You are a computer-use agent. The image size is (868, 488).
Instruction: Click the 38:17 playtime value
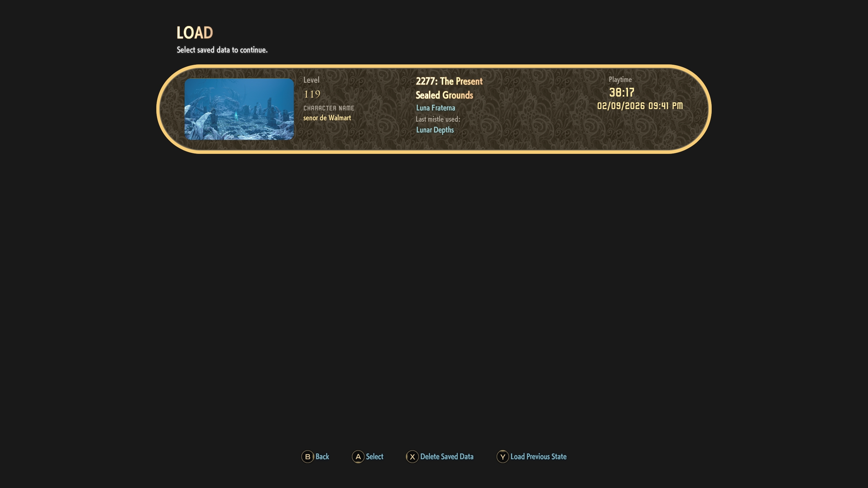coord(621,93)
